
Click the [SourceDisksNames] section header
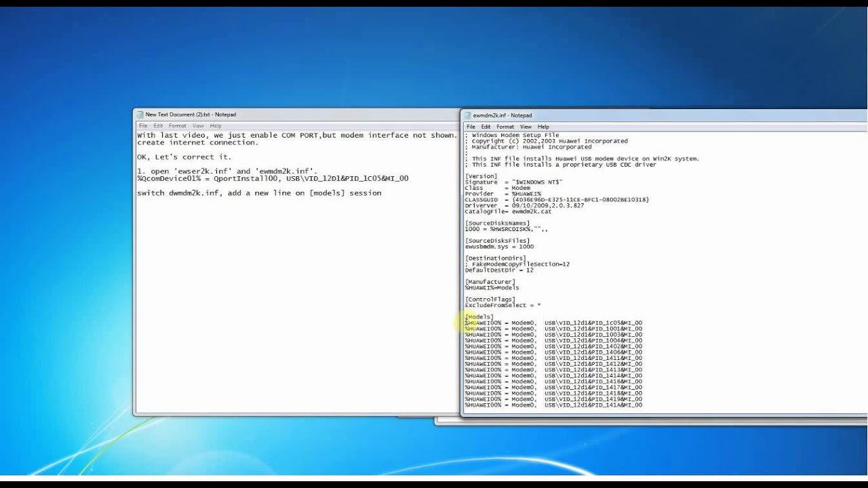click(x=497, y=223)
